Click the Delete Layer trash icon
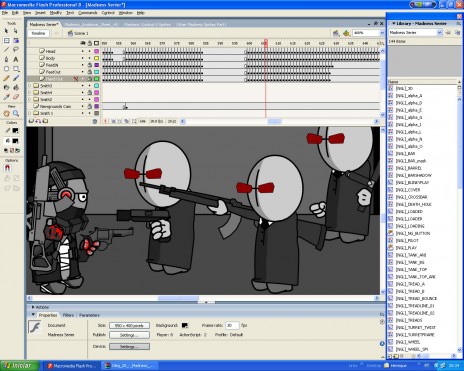This screenshot has width=464, height=371. 95,121
